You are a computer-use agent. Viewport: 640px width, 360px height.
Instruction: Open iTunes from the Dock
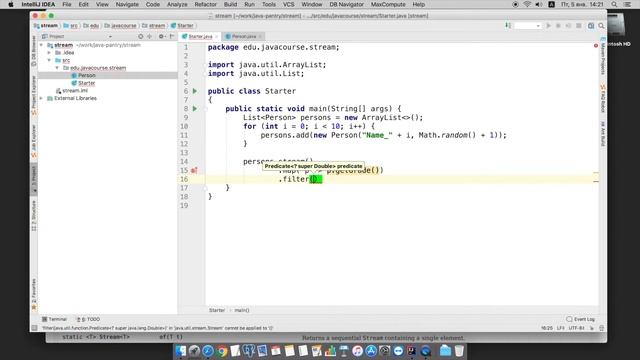357,351
